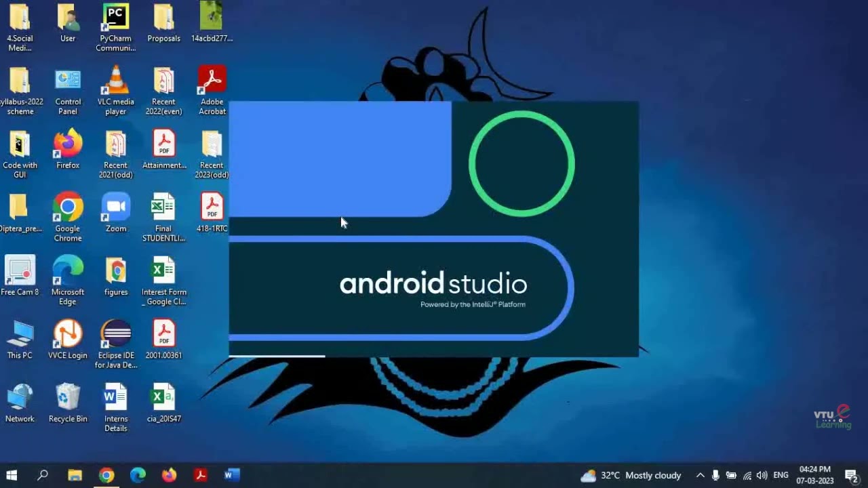Open Google Chrome from the taskbar
The width and height of the screenshot is (868, 488).
pos(106,475)
